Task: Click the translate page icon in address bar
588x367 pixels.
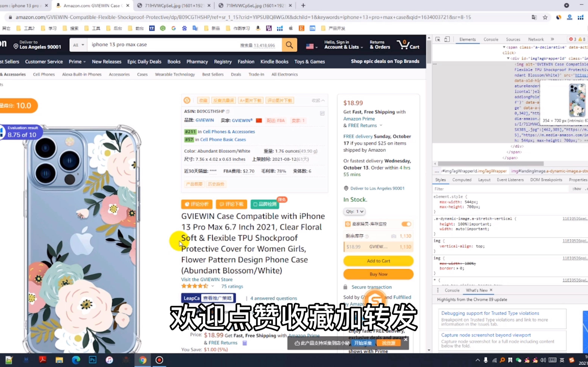Action: coord(534,17)
